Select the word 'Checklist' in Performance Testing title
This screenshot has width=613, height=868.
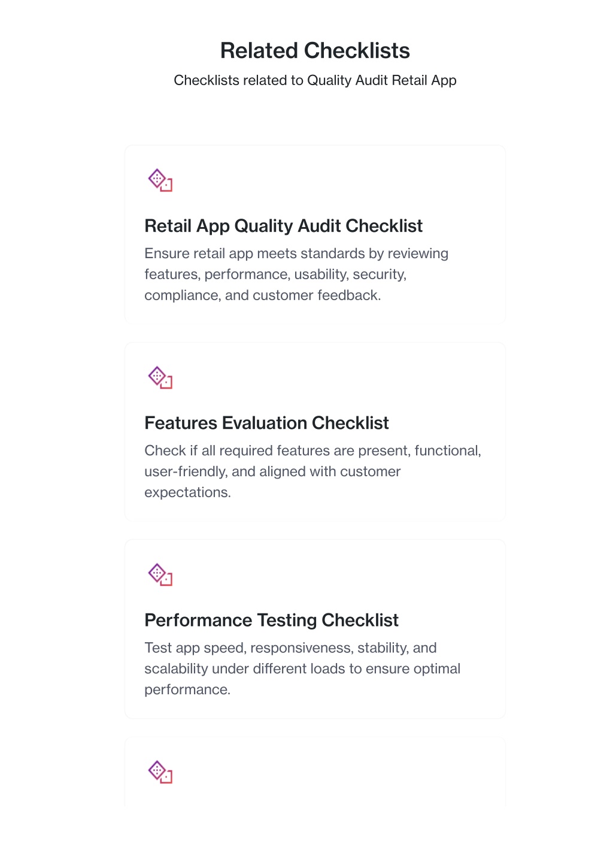click(360, 620)
